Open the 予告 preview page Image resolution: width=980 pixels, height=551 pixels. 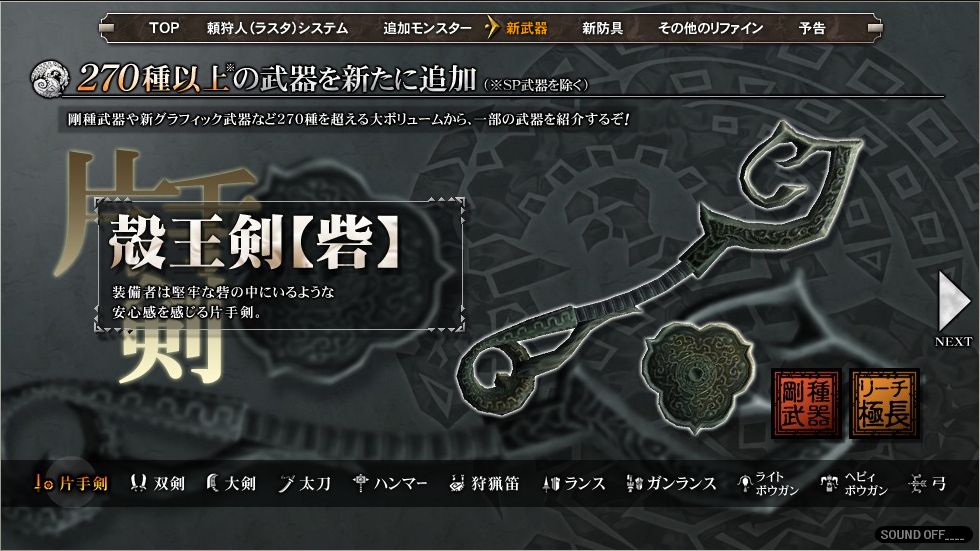pyautogui.click(x=812, y=28)
